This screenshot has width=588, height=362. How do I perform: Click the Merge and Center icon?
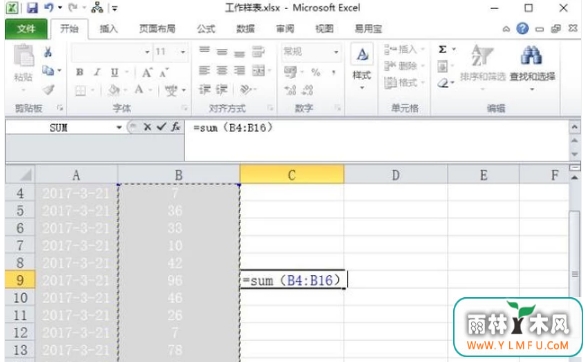258,71
